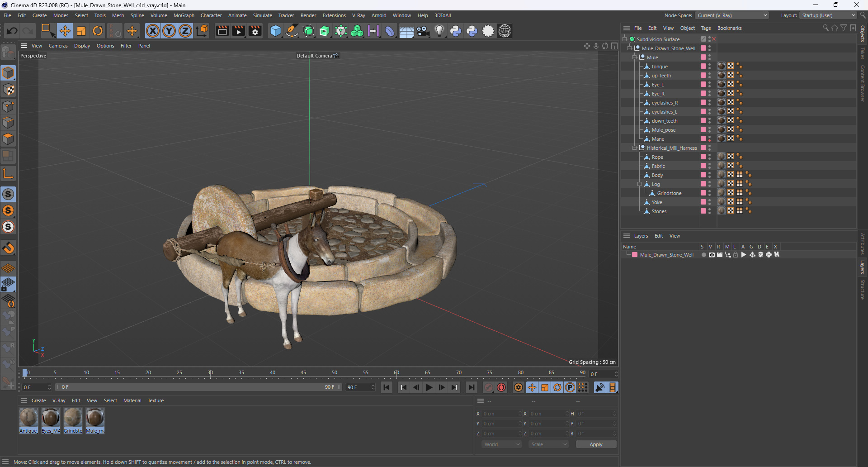Select the Yoke object in tree
Viewport: 868px width, 467px height.
click(x=657, y=202)
